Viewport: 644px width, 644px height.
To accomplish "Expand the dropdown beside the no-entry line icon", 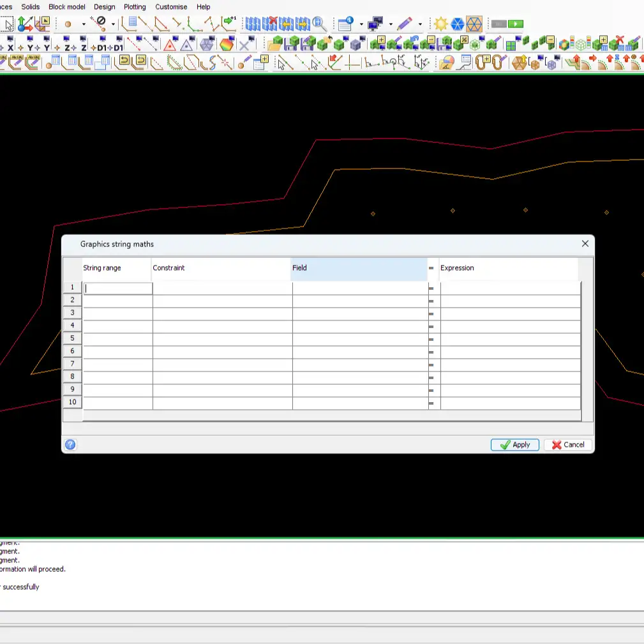I will pyautogui.click(x=113, y=24).
